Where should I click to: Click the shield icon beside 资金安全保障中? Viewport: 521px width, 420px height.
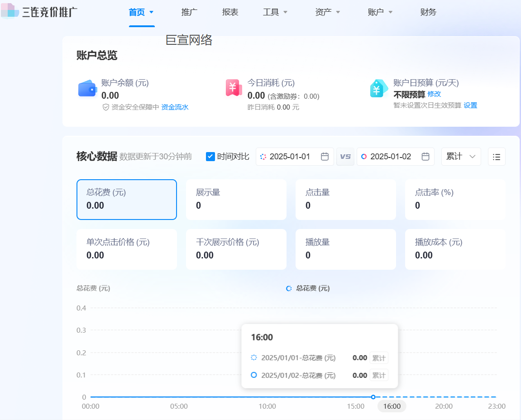105,107
